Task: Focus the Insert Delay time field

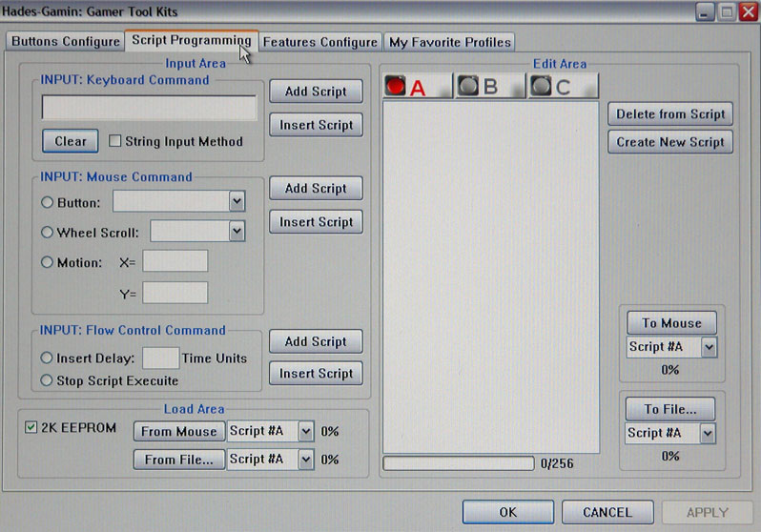Action: [160, 358]
